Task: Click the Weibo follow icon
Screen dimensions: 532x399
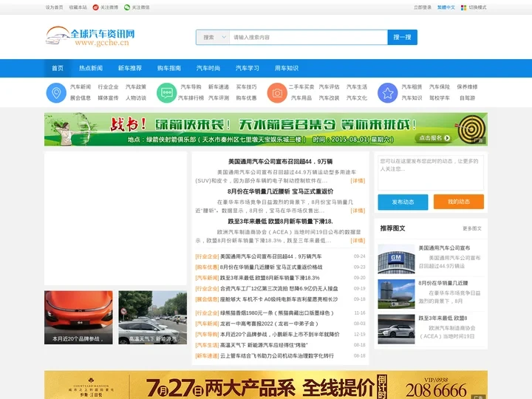Action: pos(95,7)
